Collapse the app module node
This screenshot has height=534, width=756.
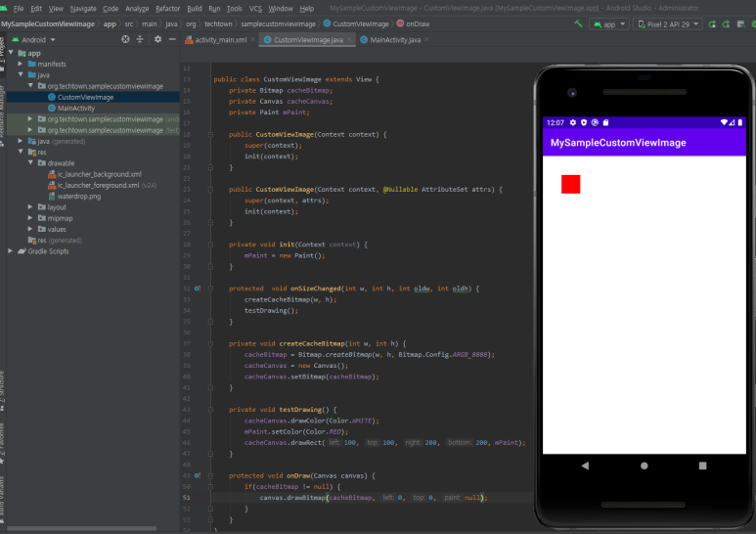pyautogui.click(x=11, y=53)
